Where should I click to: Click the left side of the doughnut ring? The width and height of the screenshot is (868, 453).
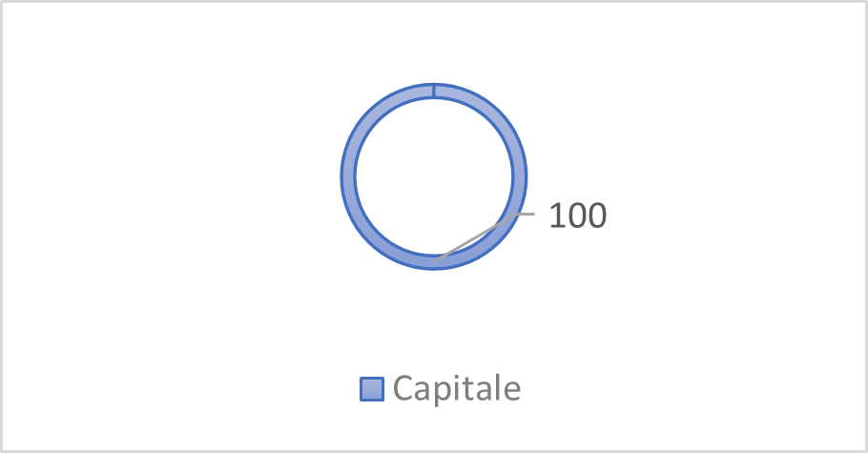348,176
